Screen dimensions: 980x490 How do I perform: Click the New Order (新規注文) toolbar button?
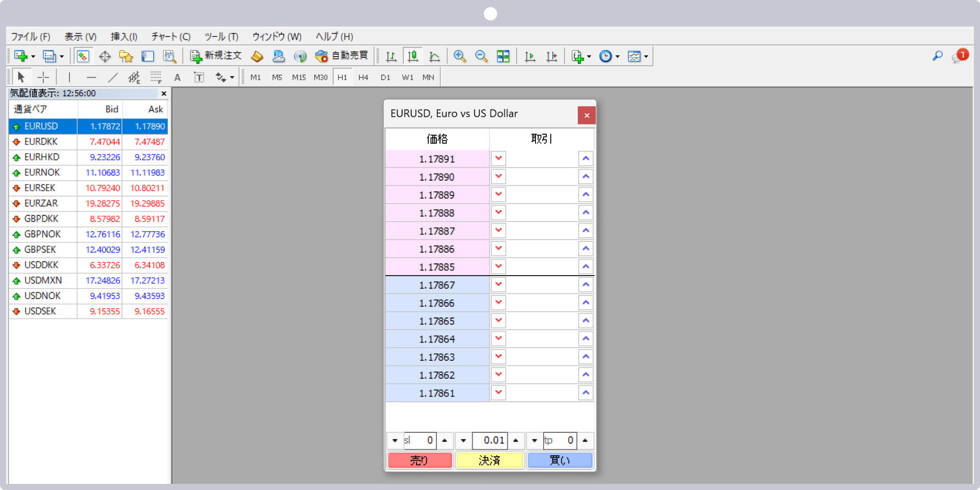tap(215, 56)
